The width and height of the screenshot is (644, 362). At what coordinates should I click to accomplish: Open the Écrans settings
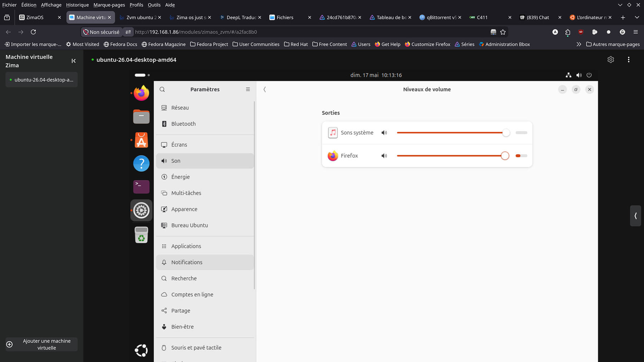click(x=205, y=145)
